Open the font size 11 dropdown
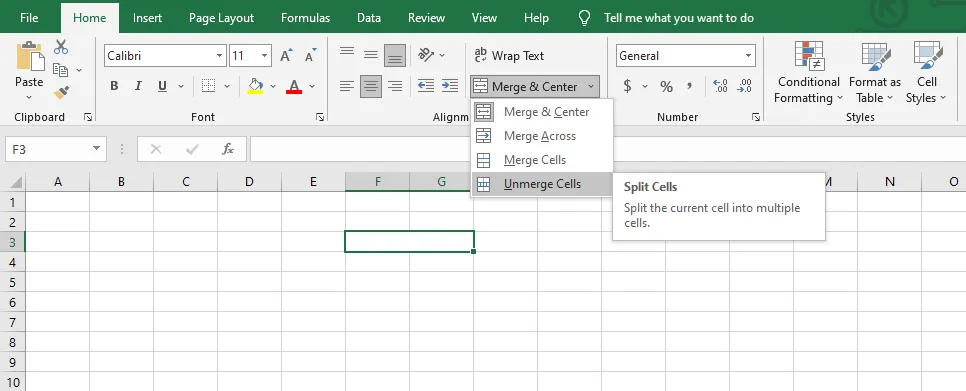Screen dimensions: 966x391 click(264, 56)
